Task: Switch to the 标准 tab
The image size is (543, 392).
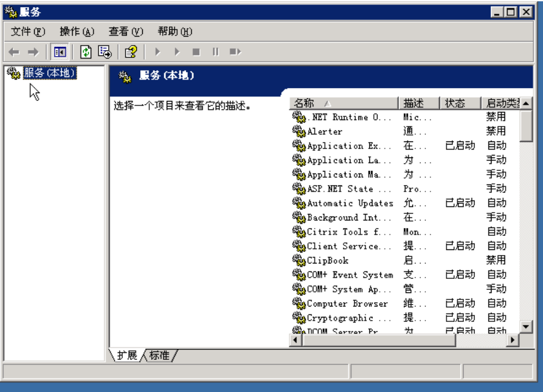Action: click(x=160, y=355)
